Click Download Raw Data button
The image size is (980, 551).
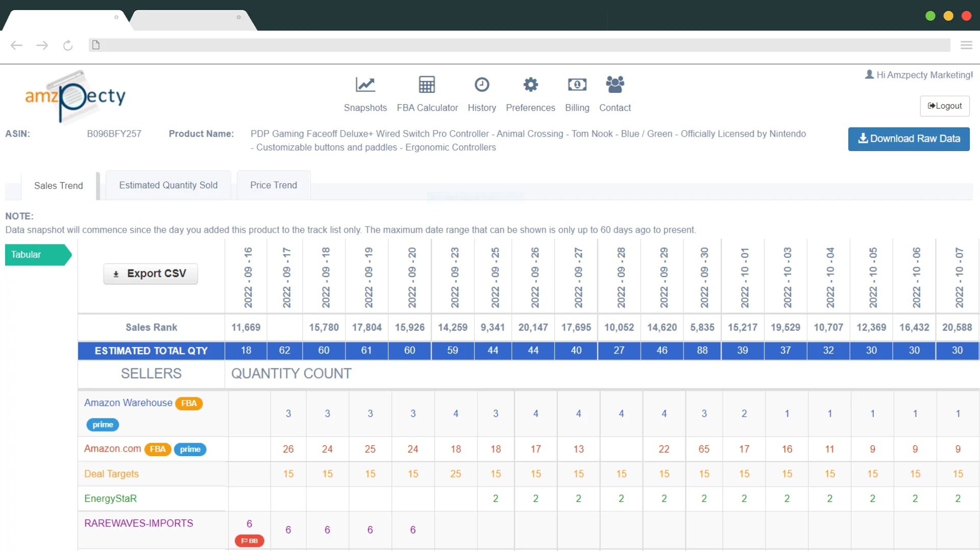(909, 138)
